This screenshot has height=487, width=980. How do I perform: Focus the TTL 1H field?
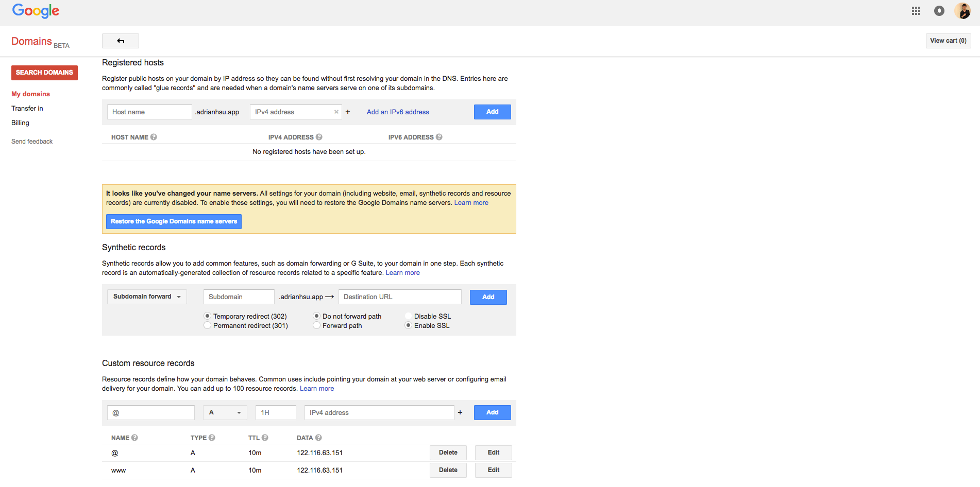(x=276, y=412)
